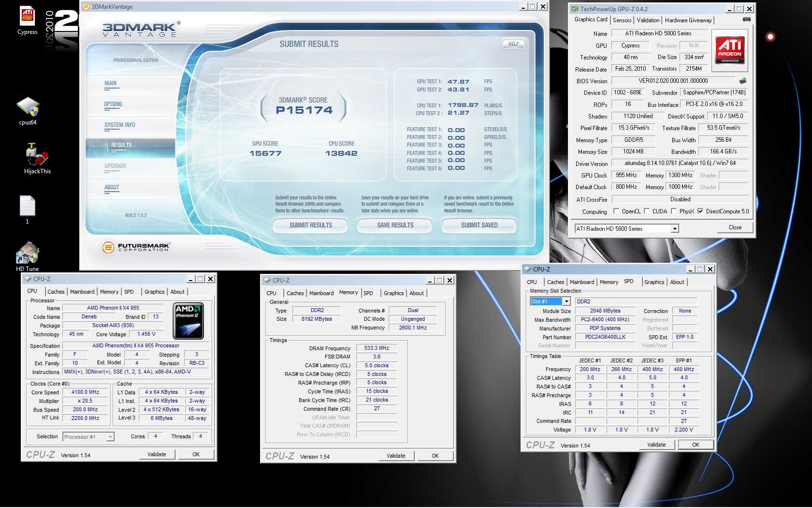This screenshot has height=508, width=812.
Task: Click the SAVE RESULTS button
Action: (395, 225)
